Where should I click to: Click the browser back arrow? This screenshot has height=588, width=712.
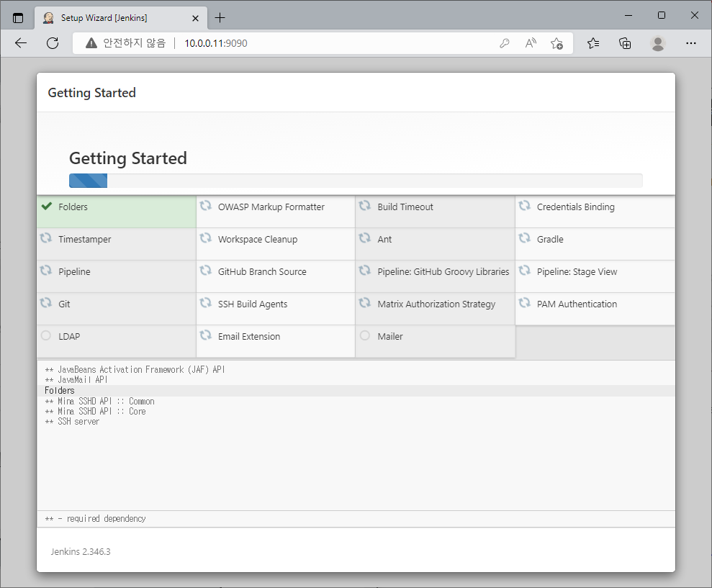(x=21, y=43)
